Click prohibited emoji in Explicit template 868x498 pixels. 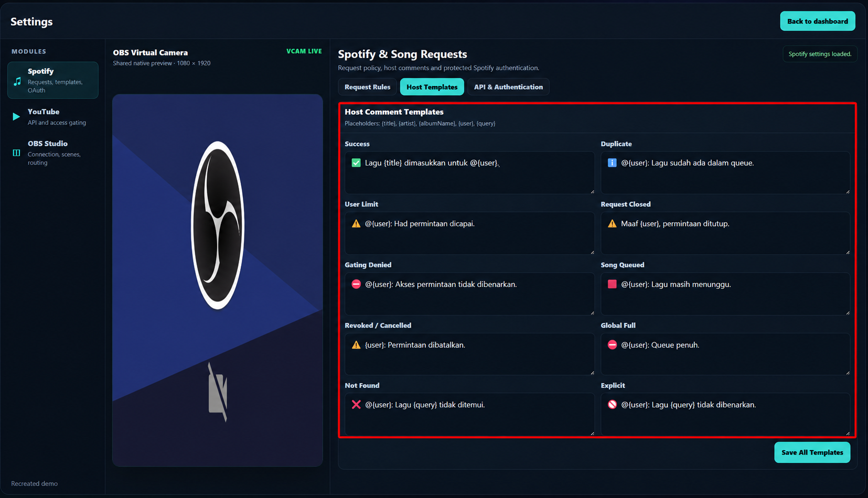(612, 405)
